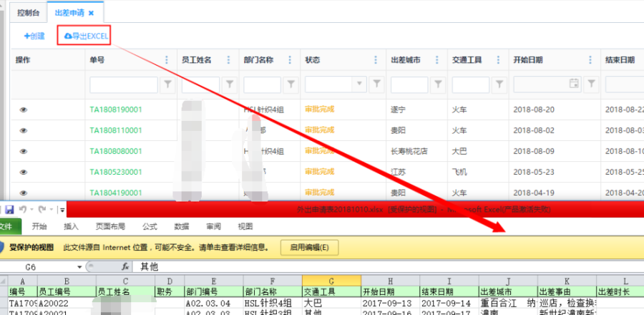Open the calendar picker for 开始日期
The width and height of the screenshot is (644, 315).
click(x=573, y=84)
